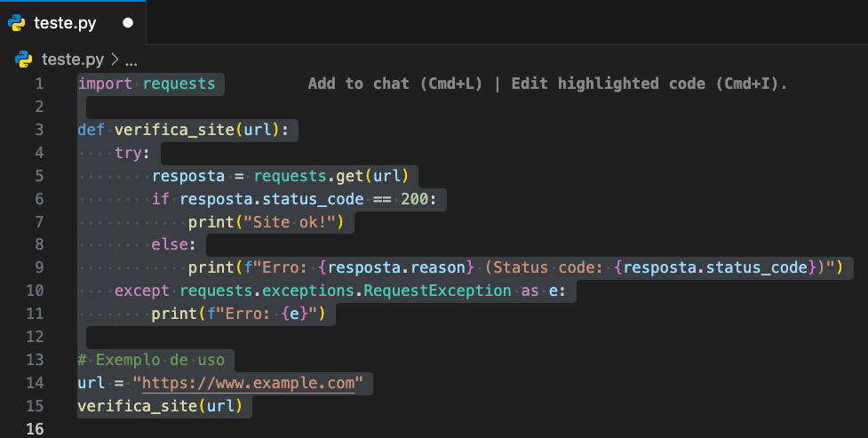Click the Python icon on teste.py tab
This screenshot has height=438, width=868.
click(x=17, y=23)
